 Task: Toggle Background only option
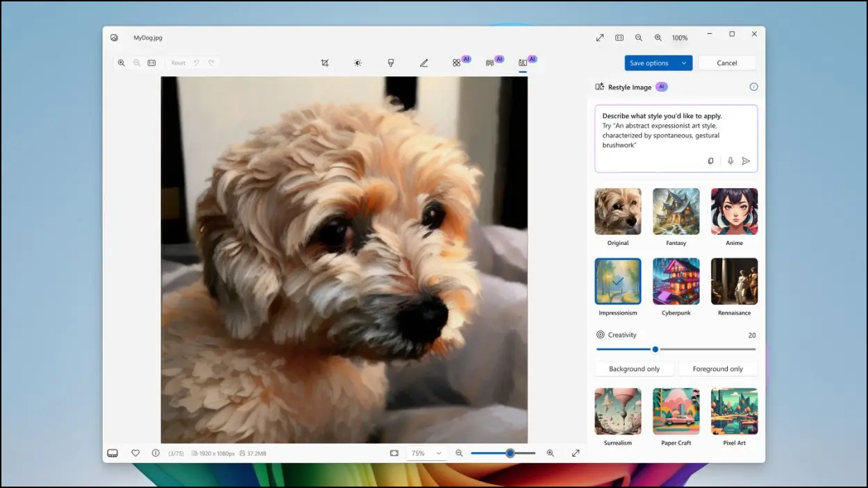click(635, 369)
